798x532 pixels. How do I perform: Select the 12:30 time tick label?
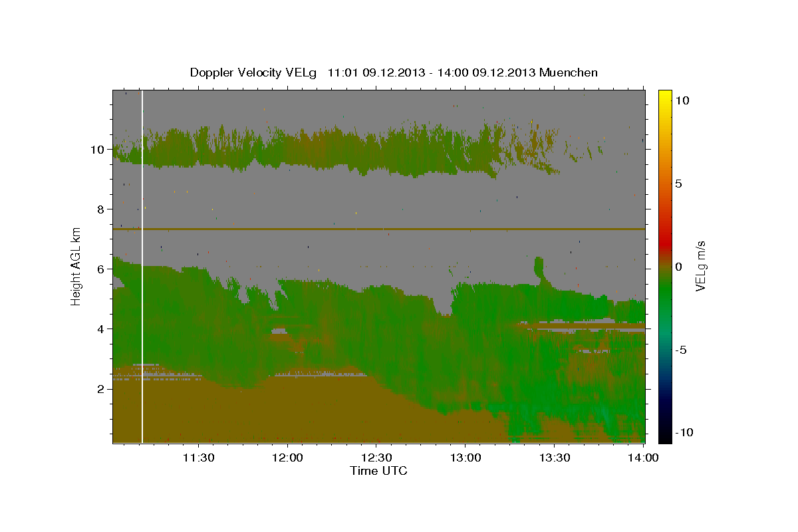coord(376,458)
